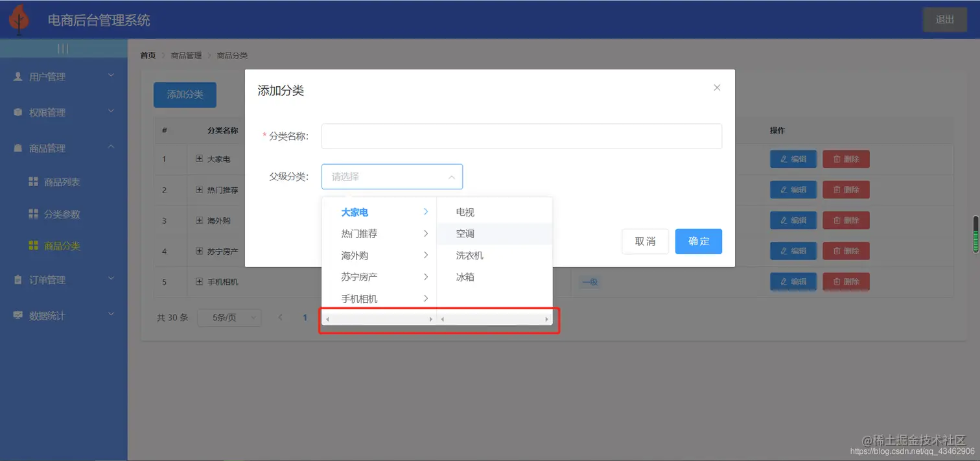This screenshot has width=980, height=461.
Task: Click the flame logo in header
Action: 19,19
